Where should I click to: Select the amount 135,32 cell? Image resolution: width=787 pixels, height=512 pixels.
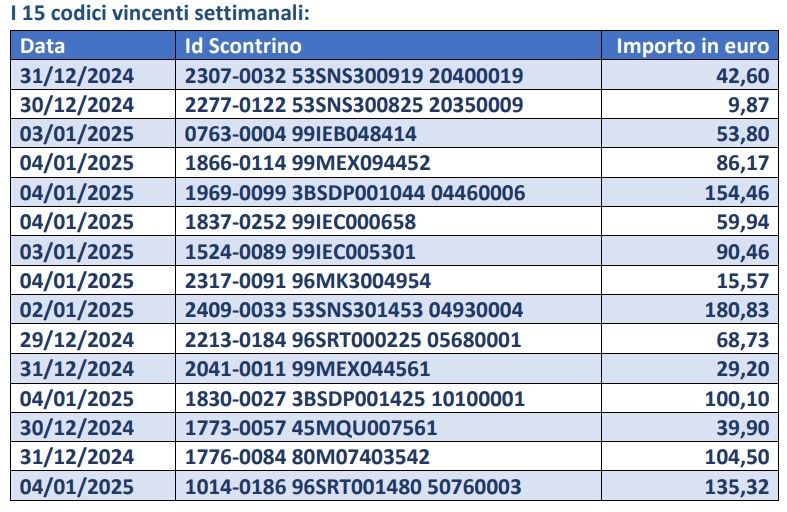pyautogui.click(x=690, y=486)
